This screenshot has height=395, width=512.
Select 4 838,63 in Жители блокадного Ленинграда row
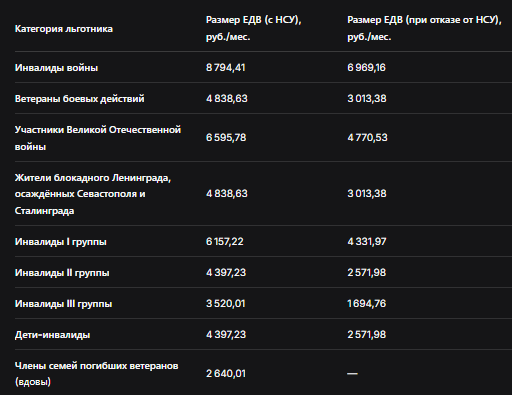click(227, 194)
